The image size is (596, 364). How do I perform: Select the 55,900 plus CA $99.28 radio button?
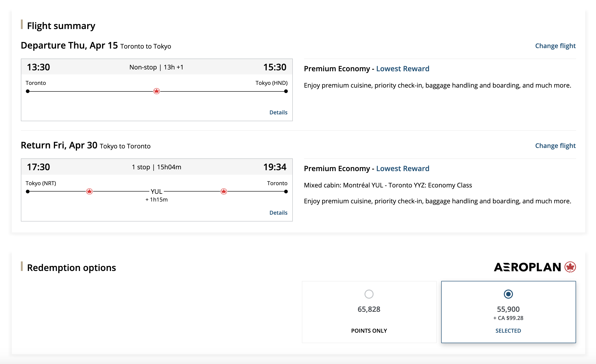coord(508,294)
